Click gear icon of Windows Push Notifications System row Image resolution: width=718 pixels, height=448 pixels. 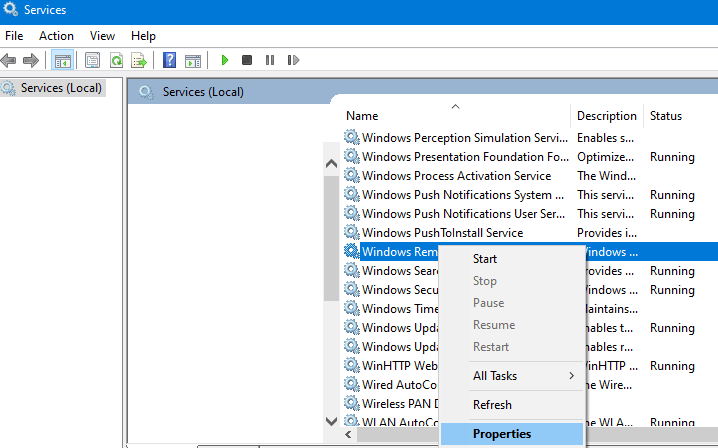[352, 194]
